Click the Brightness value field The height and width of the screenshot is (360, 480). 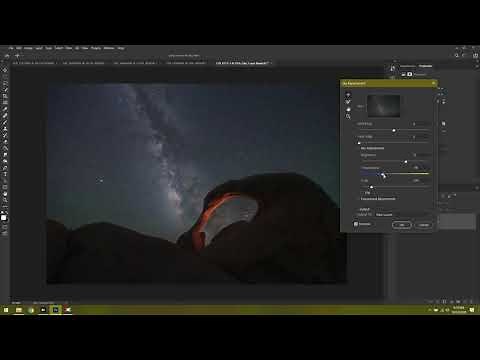tap(420, 155)
